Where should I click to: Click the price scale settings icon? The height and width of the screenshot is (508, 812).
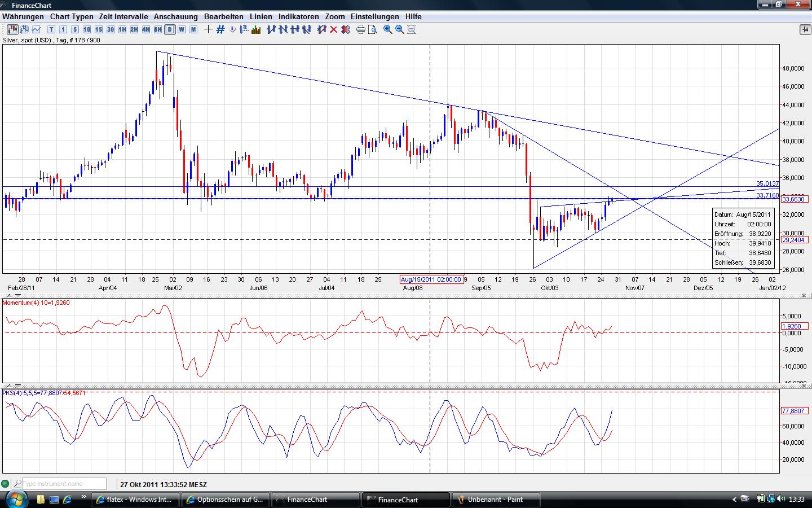click(x=244, y=29)
